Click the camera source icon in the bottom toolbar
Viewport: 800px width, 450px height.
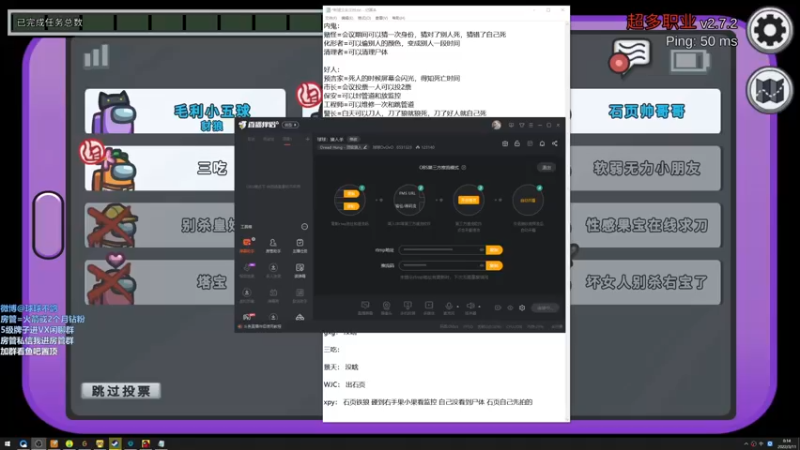click(x=386, y=307)
